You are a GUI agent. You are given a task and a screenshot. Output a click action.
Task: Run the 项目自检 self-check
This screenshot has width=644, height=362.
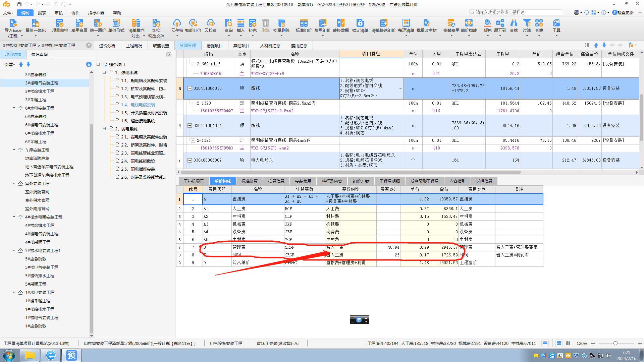pyautogui.click(x=60, y=23)
